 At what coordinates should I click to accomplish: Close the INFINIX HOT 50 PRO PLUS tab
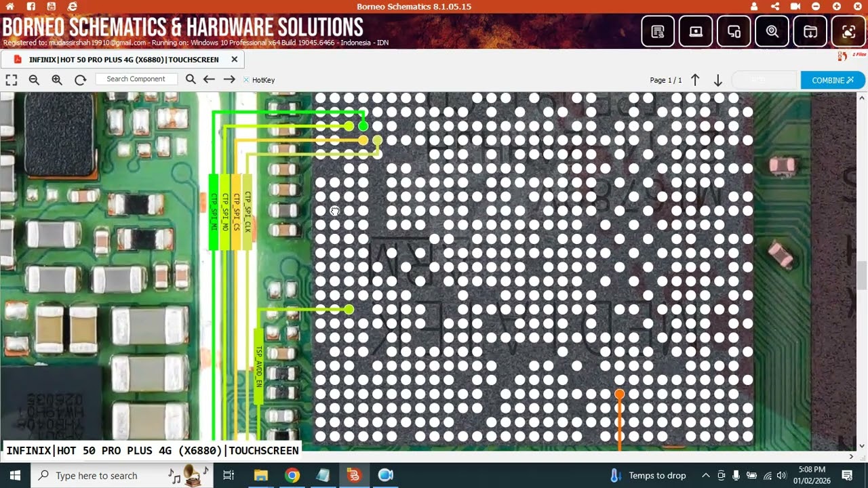click(235, 59)
